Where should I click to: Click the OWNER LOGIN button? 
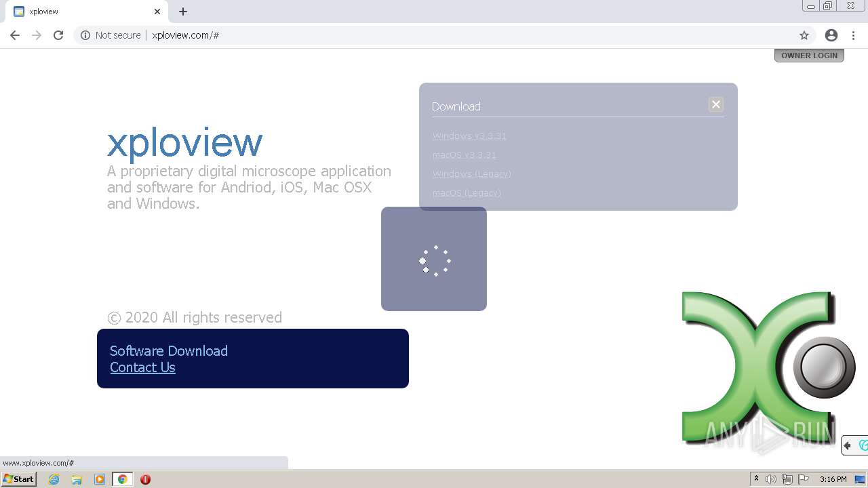[x=809, y=56]
